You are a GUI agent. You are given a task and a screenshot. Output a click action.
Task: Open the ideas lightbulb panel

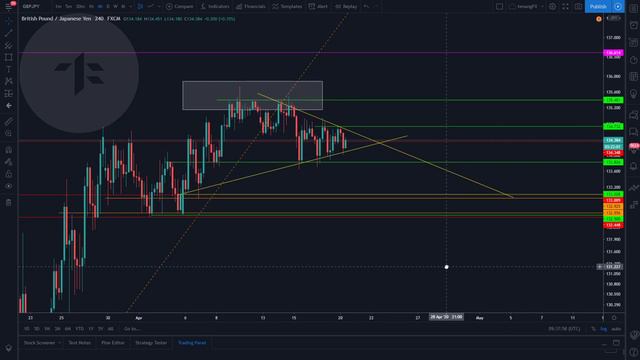(633, 94)
